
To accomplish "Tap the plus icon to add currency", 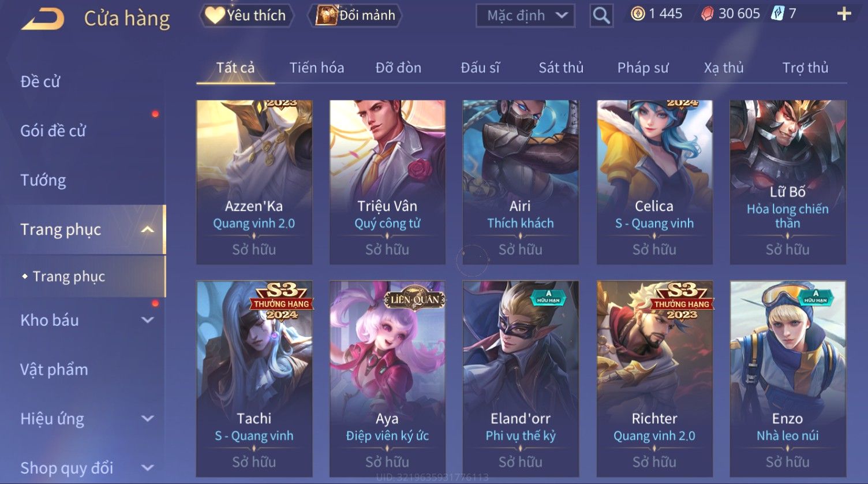I will tap(844, 14).
